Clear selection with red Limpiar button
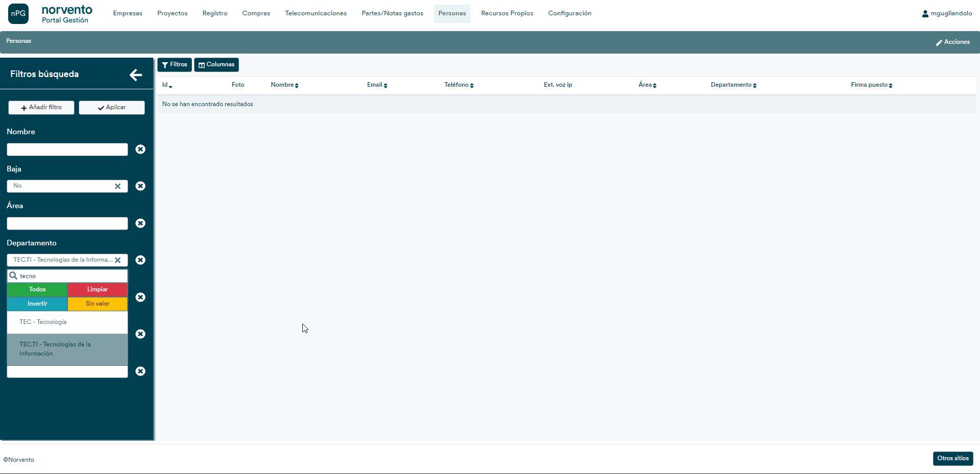 tap(98, 290)
